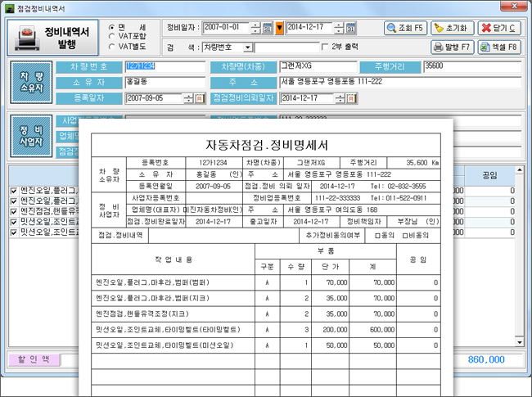Click the 차량 소유자 section icon
The width and height of the screenshot is (532, 397).
coord(32,82)
